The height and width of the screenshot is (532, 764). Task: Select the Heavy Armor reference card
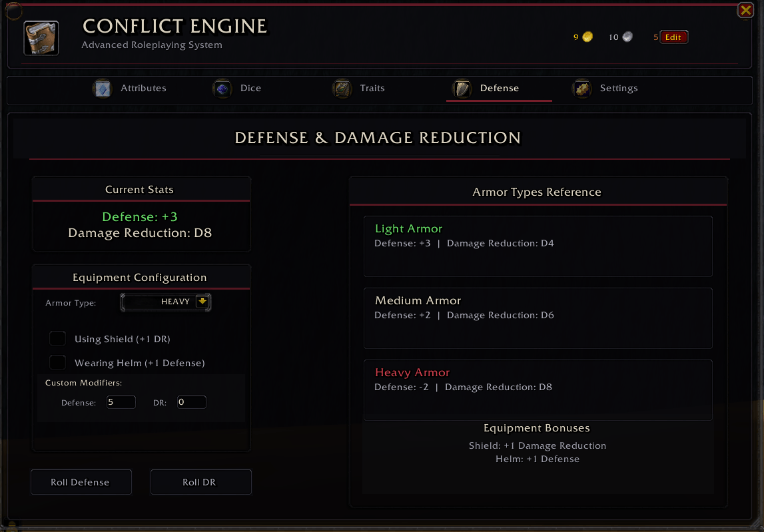click(x=538, y=390)
